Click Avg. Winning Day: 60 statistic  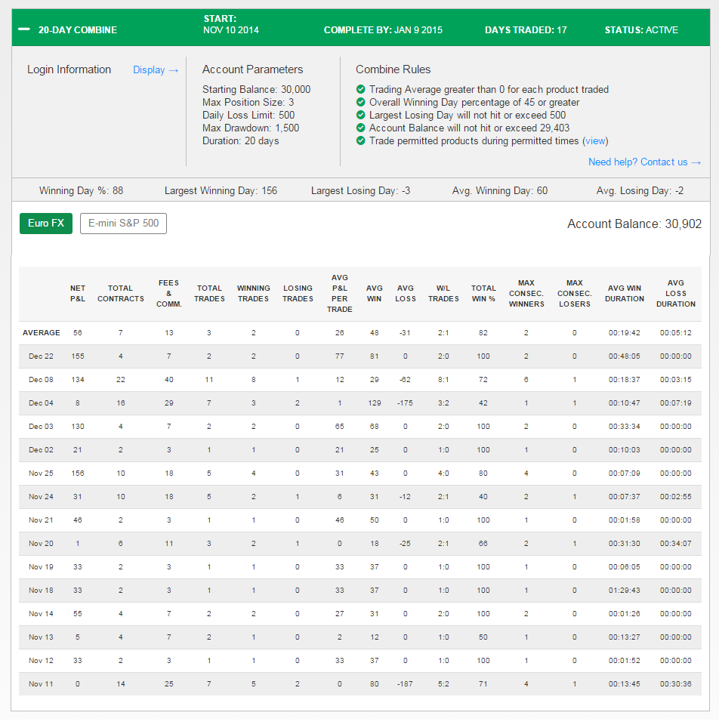tap(500, 191)
